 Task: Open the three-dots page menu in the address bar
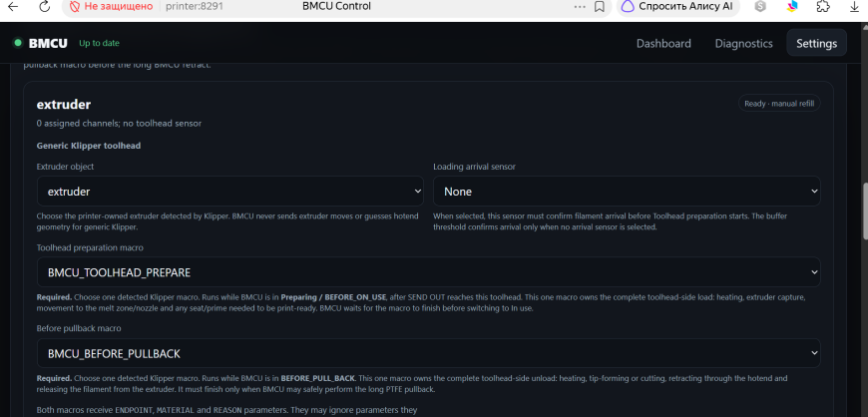coord(579,7)
